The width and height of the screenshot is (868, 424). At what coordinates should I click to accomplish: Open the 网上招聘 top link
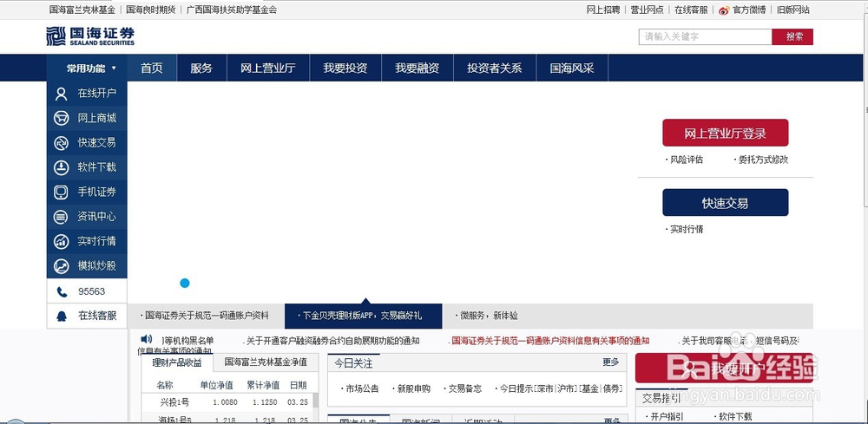tap(603, 10)
